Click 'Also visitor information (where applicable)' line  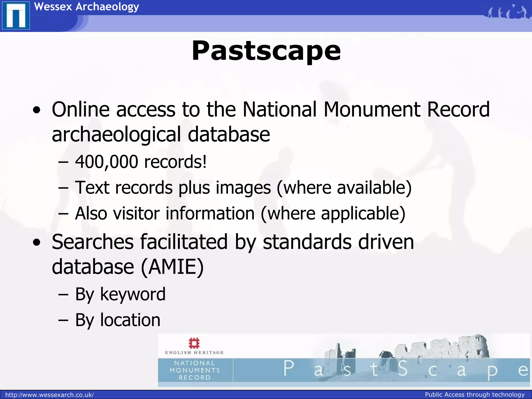(x=240, y=214)
